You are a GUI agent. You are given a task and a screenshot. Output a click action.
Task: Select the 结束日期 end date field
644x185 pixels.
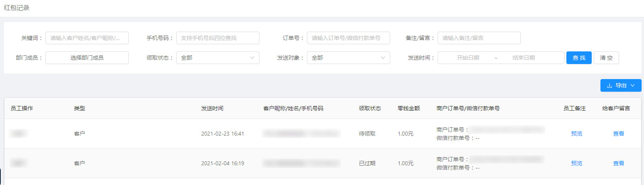click(x=524, y=58)
